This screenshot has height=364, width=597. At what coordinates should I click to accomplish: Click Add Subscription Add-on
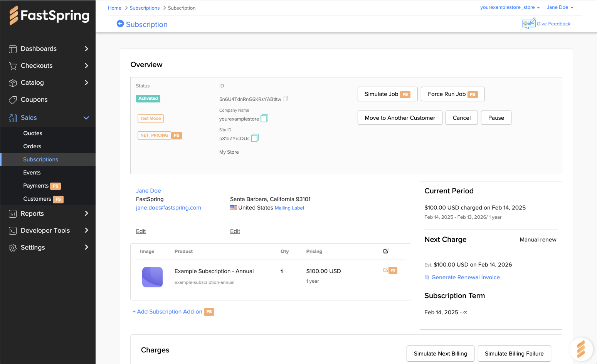pos(167,312)
